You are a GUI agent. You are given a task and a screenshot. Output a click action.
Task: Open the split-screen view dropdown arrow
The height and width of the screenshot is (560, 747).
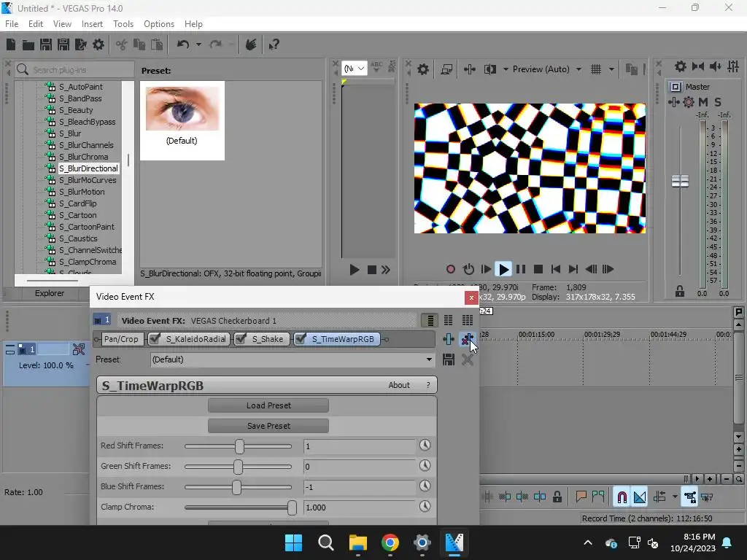click(506, 69)
